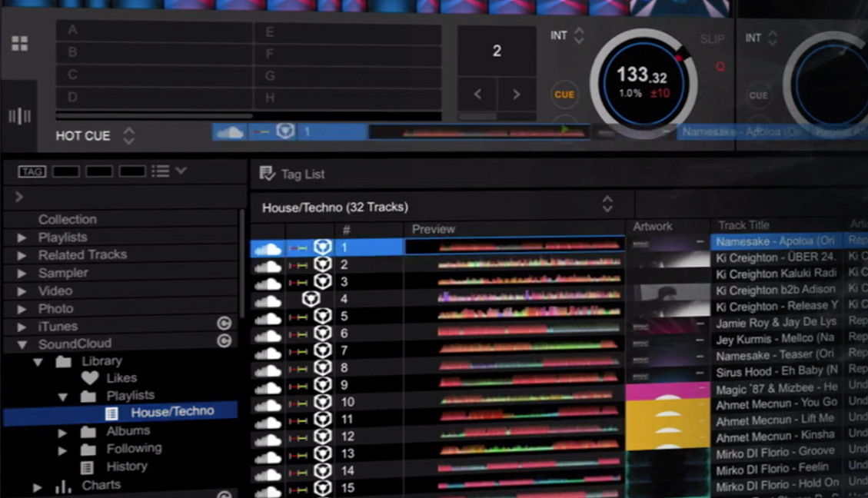Open the Tag List icon

[268, 174]
